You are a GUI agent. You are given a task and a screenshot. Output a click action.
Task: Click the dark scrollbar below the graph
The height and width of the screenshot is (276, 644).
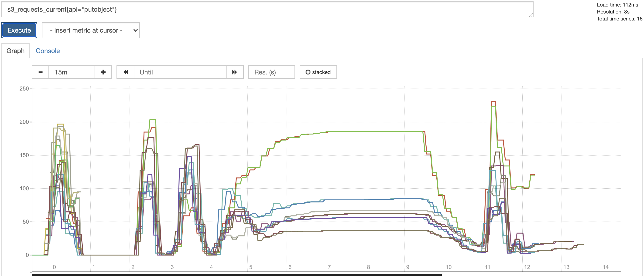pyautogui.click(x=236, y=275)
